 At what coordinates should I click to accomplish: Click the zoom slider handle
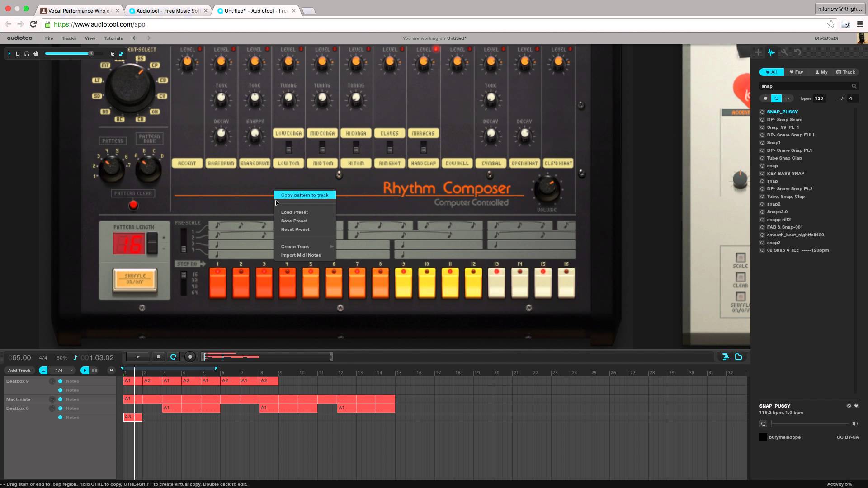click(x=91, y=53)
